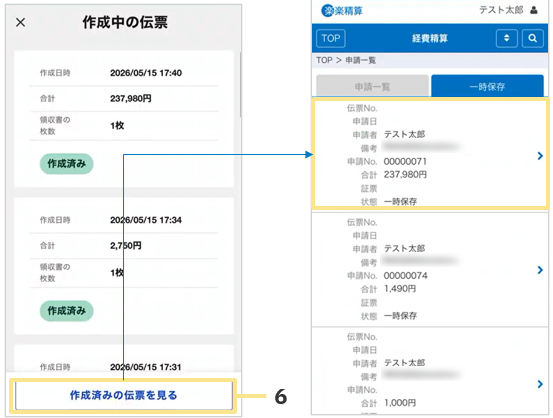The height and width of the screenshot is (418, 553).
Task: Click the scrollbar of the slip list
Action: coord(240,85)
